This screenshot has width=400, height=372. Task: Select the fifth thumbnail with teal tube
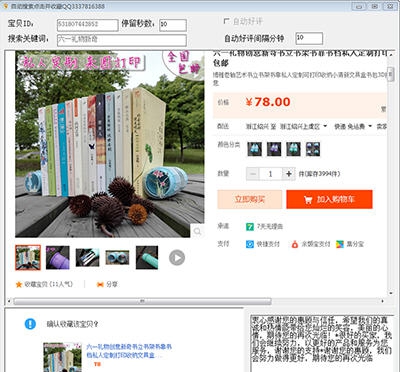click(x=147, y=258)
